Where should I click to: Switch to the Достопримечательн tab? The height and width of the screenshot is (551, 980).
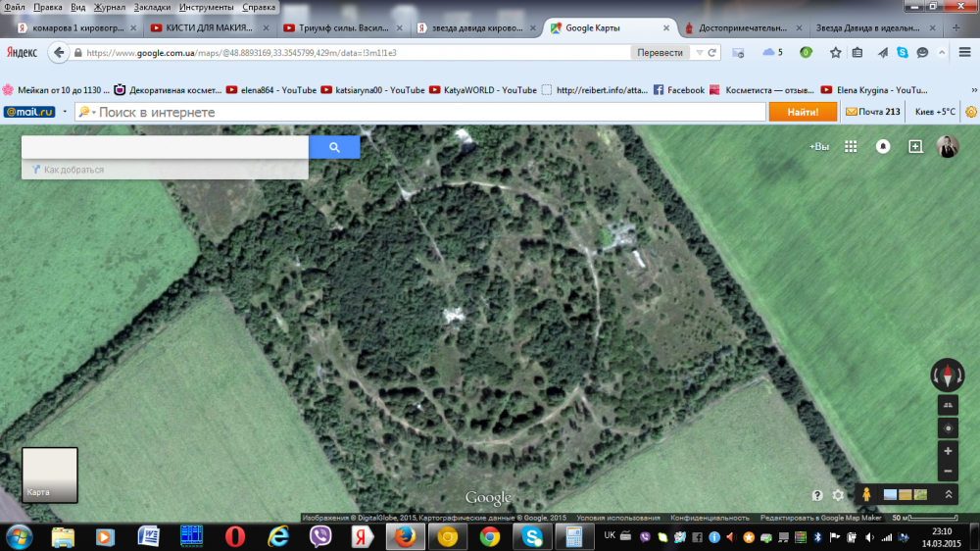pyautogui.click(x=743, y=28)
